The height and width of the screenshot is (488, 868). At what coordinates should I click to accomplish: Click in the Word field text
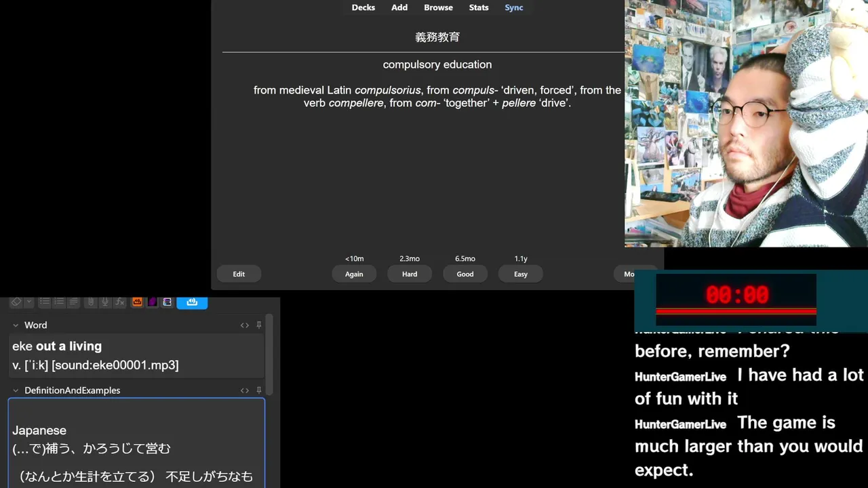tap(136, 356)
